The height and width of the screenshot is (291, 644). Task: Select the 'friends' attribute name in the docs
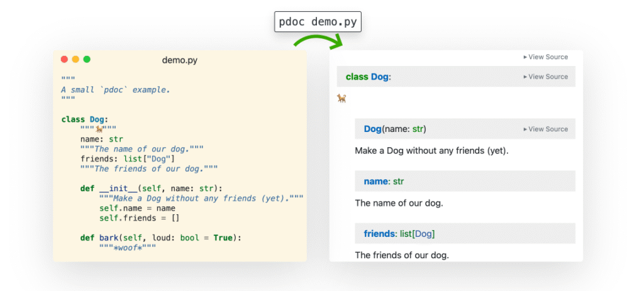point(379,234)
